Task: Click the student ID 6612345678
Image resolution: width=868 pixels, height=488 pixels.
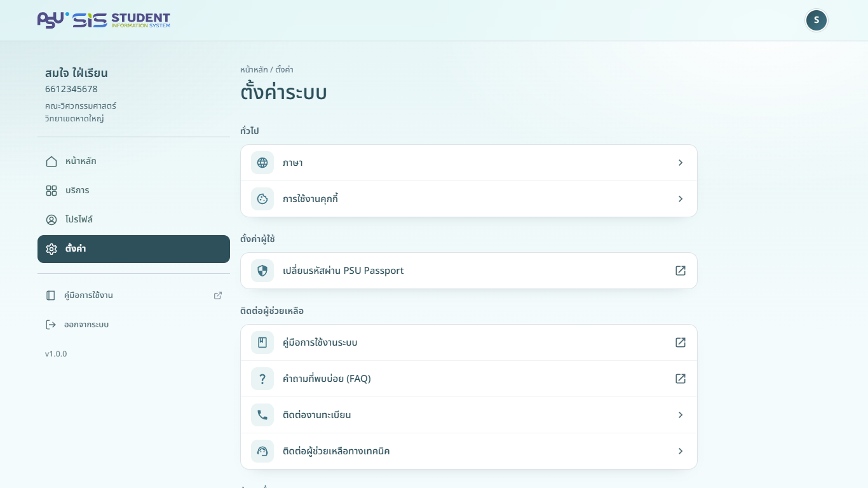Action: pyautogui.click(x=71, y=89)
